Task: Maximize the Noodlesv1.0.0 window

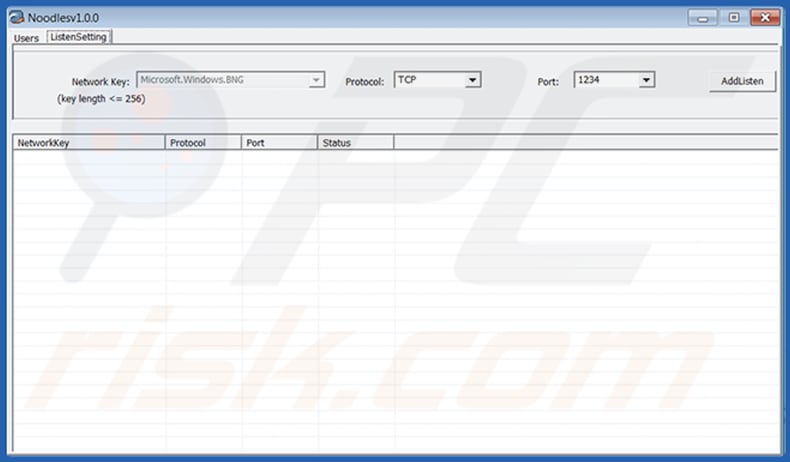Action: [x=733, y=17]
